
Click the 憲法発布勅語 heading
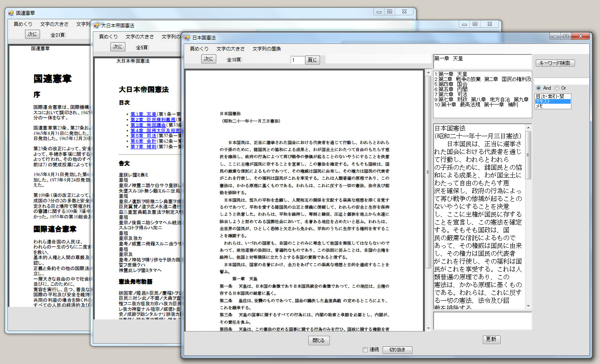click(x=136, y=282)
